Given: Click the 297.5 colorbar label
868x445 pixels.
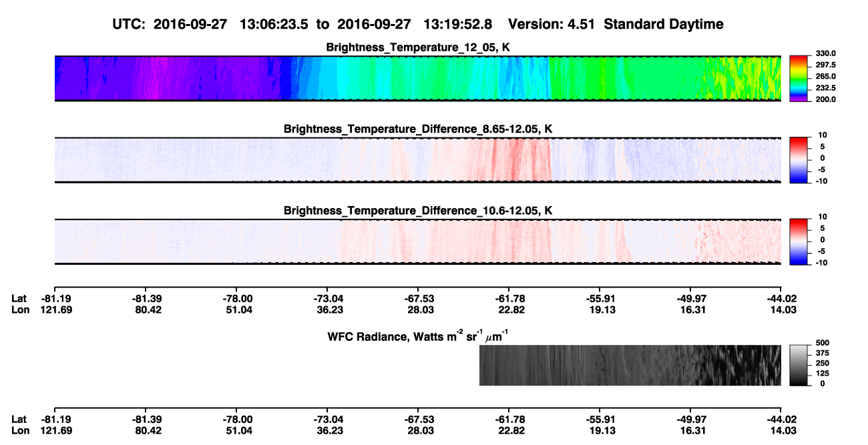Looking at the screenshot, I should pos(825,65).
